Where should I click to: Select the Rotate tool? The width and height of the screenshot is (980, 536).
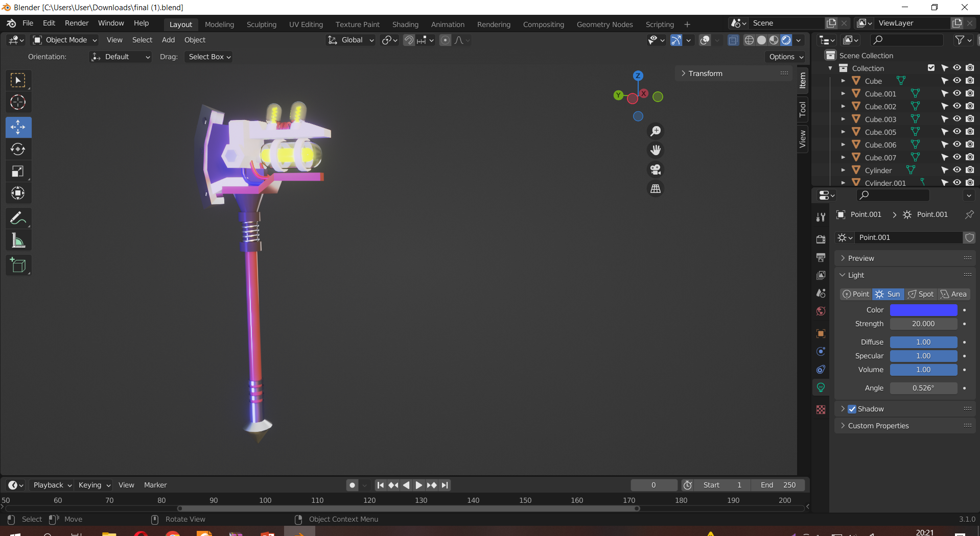pos(18,149)
